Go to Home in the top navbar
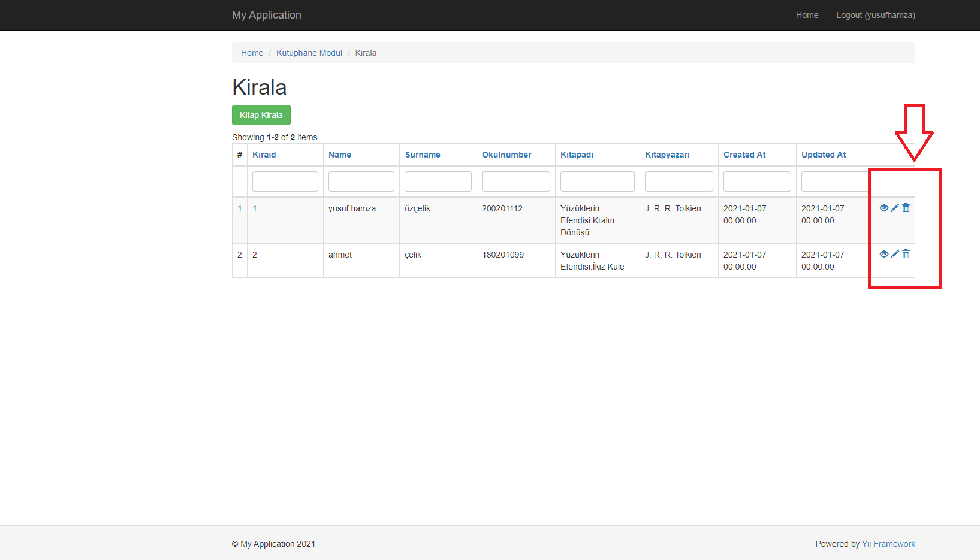Viewport: 980px width, 560px height. click(807, 15)
